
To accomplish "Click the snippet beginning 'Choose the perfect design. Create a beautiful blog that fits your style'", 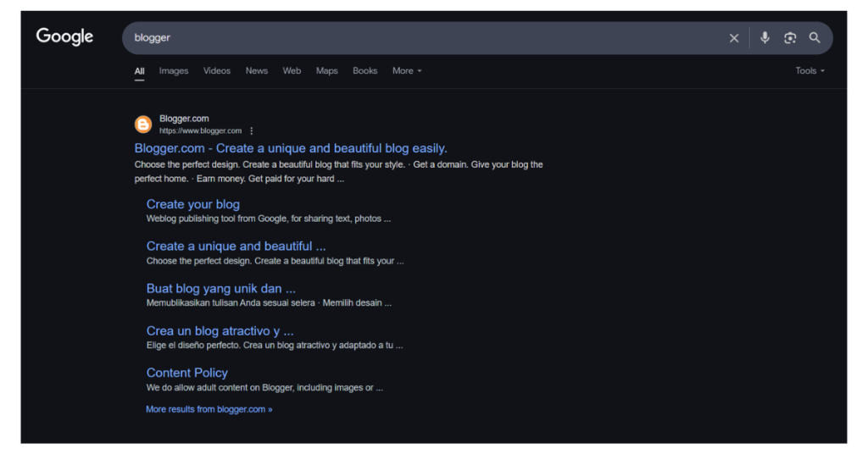I will 338,171.
